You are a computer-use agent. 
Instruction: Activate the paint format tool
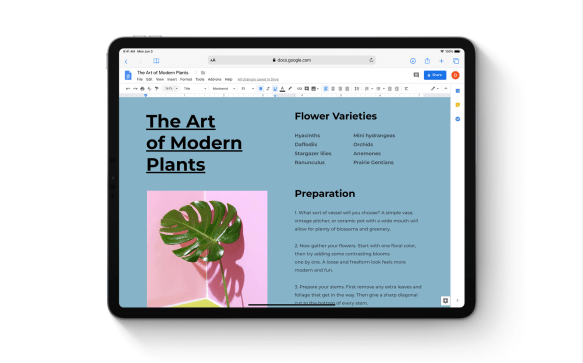(x=157, y=89)
